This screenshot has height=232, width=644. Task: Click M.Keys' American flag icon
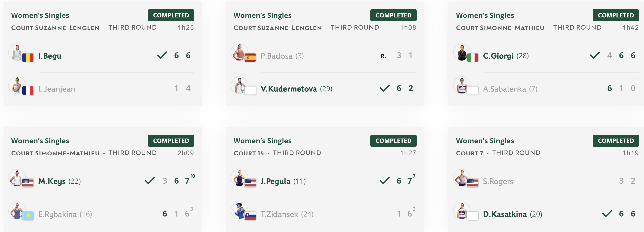tap(28, 183)
